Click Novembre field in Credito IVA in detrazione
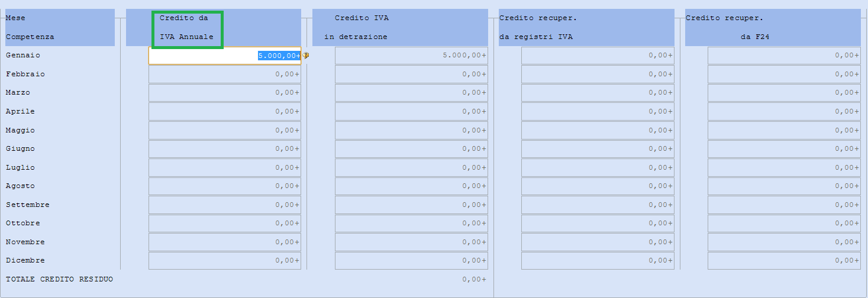The width and height of the screenshot is (868, 298). click(x=411, y=242)
